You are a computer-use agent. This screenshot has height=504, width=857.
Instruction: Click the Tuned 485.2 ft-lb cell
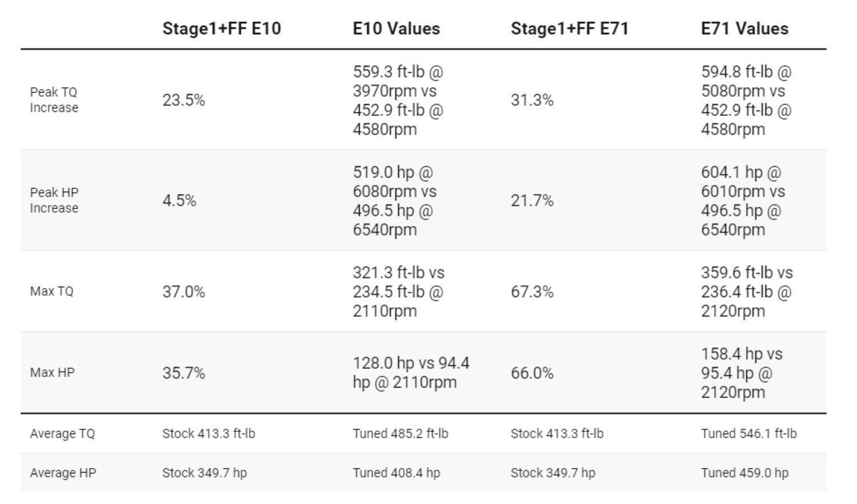coord(400,434)
